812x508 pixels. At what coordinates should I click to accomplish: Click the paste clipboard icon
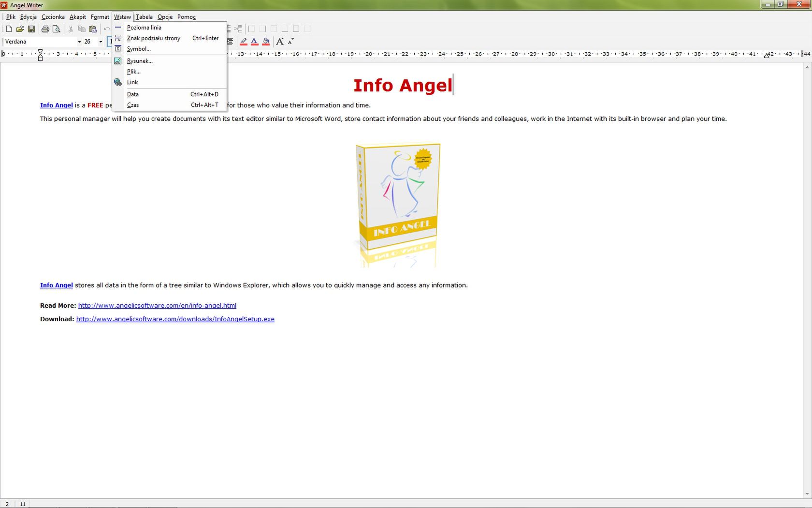click(93, 29)
